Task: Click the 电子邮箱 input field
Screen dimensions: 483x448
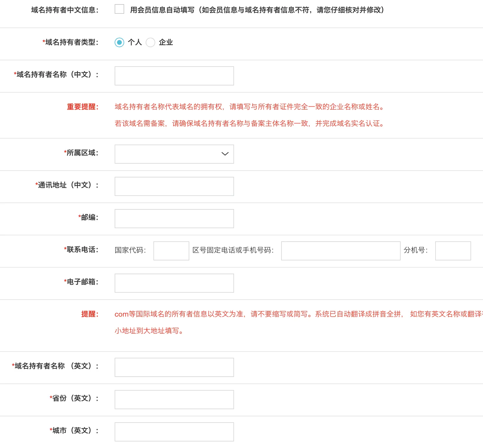Action: coord(174,283)
